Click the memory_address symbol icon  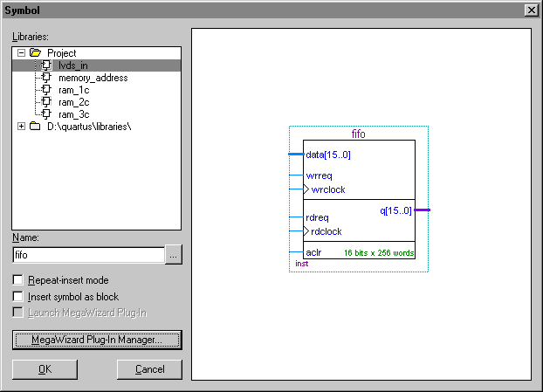click(x=46, y=78)
